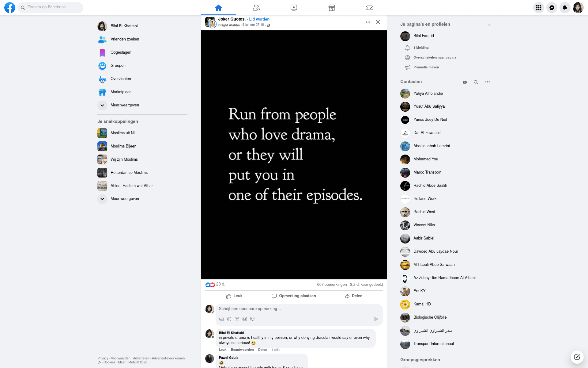The width and height of the screenshot is (588, 368).
Task: Open the Gaming tab icon
Action: point(369,8)
